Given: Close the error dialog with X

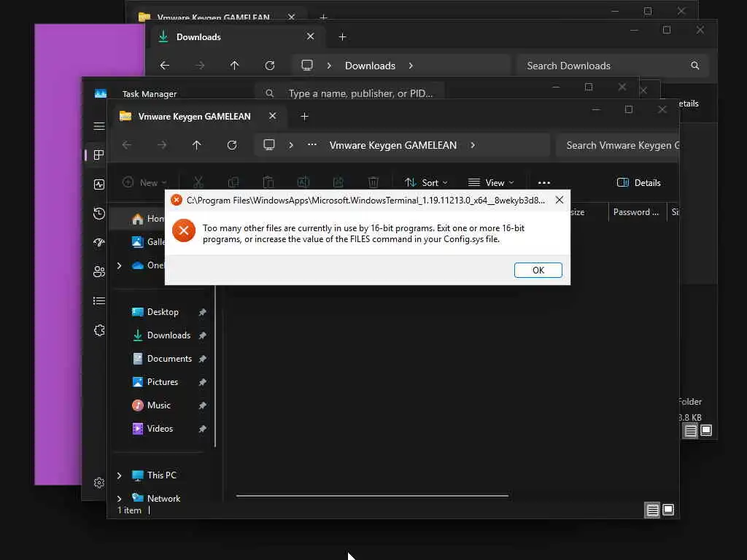Looking at the screenshot, I should coord(560,200).
